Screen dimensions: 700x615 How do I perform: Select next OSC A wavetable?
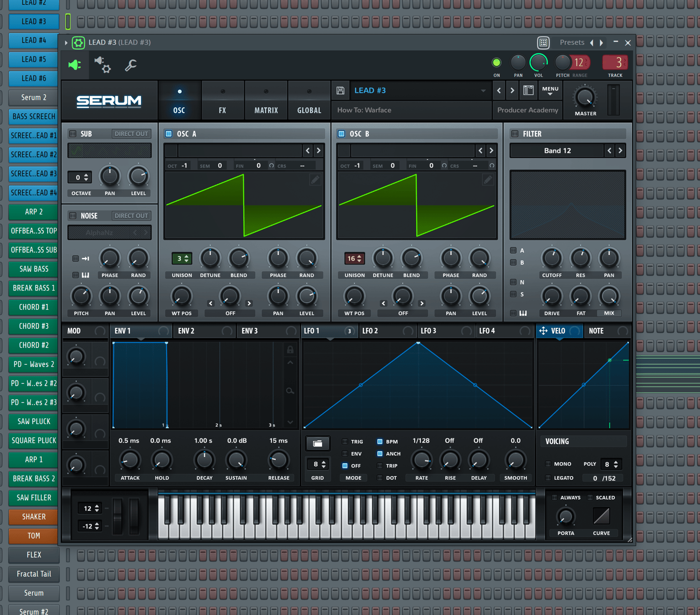tap(319, 150)
